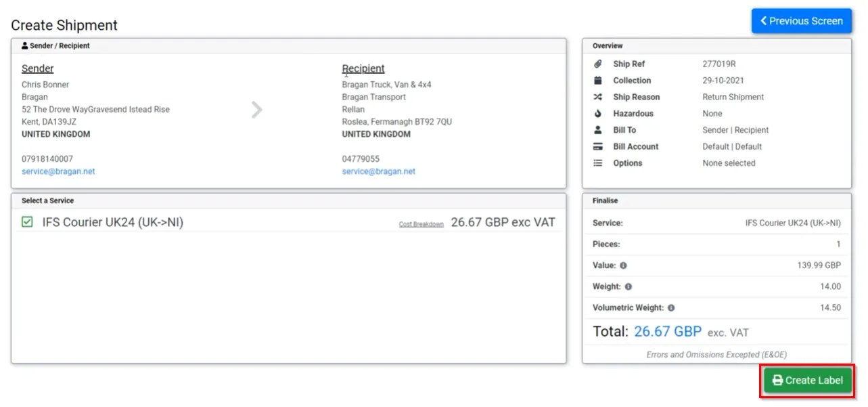Click the Default | Default bill account value
The height and width of the screenshot is (407, 868).
[x=733, y=146]
